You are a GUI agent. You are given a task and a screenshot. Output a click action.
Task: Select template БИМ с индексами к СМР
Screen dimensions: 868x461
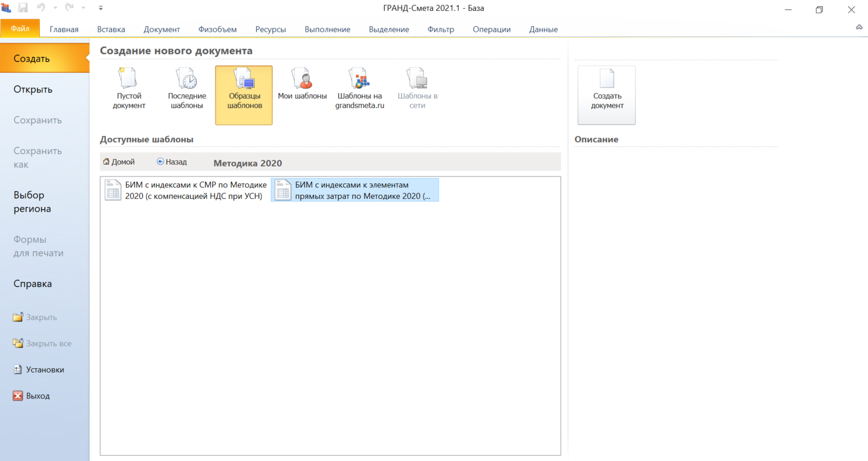pos(186,190)
